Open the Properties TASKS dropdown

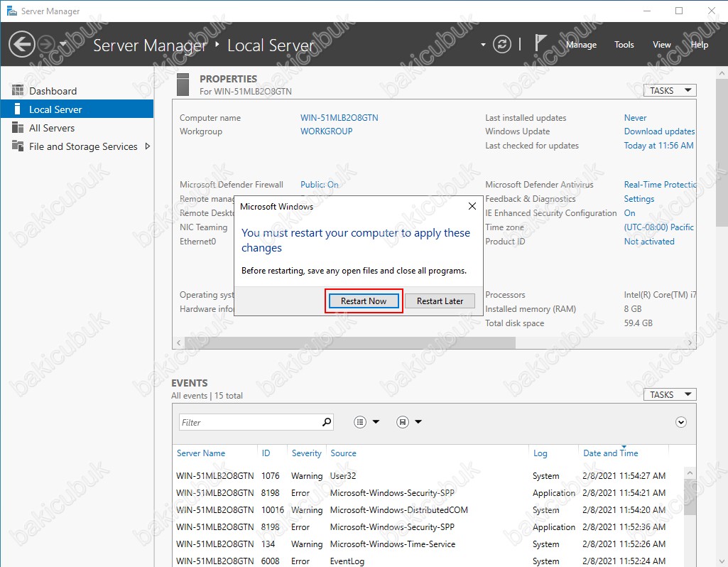tap(670, 90)
